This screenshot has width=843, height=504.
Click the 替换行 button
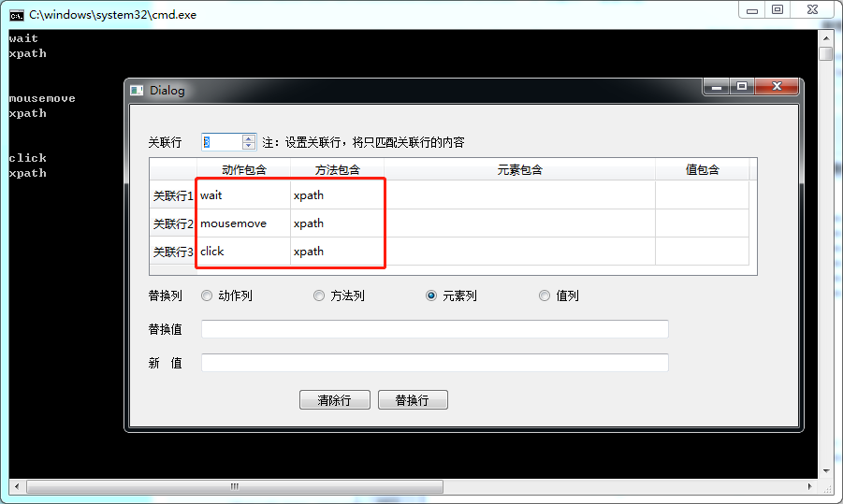point(413,400)
